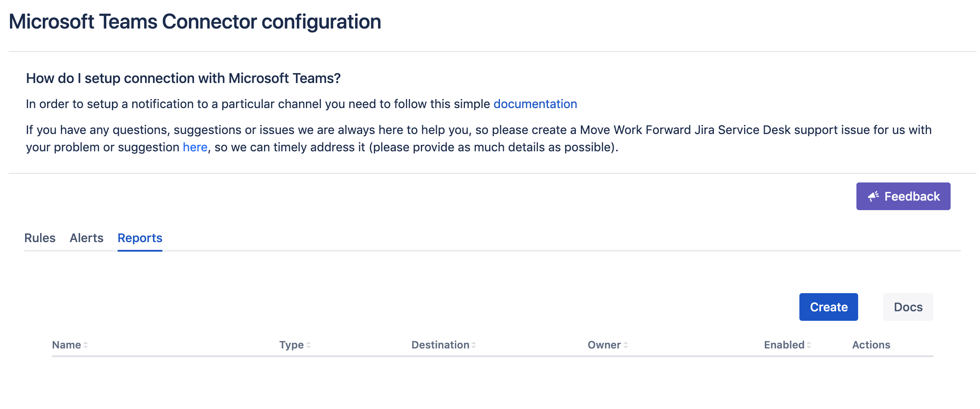Viewport: 980px width, 409px height.
Task: Click the sort arrows next to Type
Action: pos(309,345)
